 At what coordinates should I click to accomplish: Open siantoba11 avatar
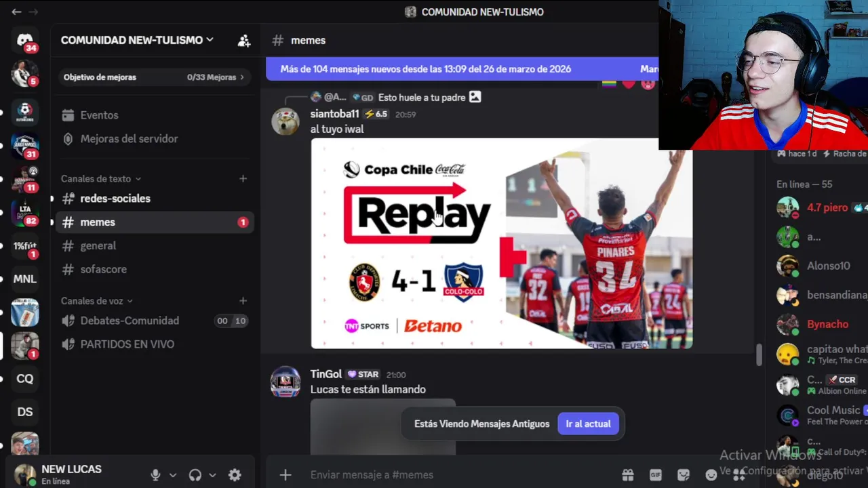click(285, 121)
